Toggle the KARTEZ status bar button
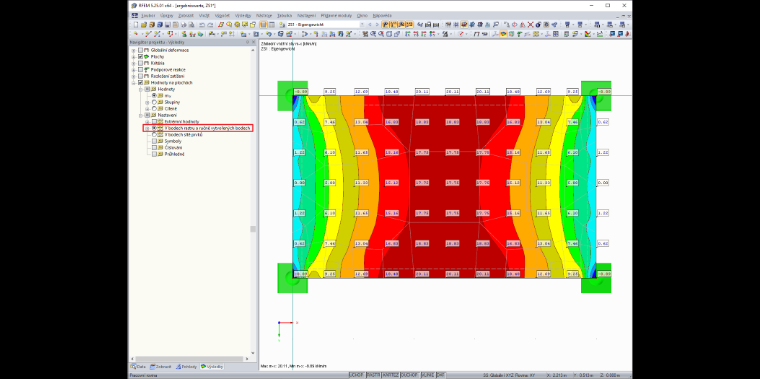Image resolution: width=760 pixels, height=379 pixels. (390, 375)
